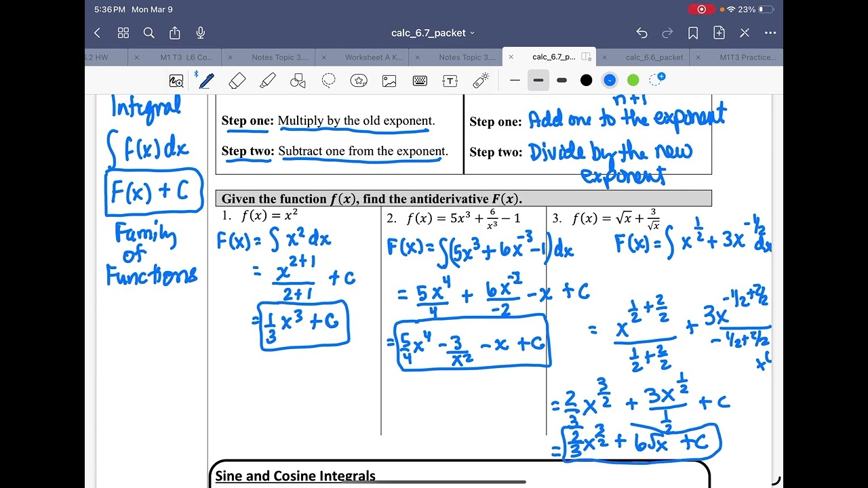
Task: Add a new page to the notebook
Action: coord(719,33)
